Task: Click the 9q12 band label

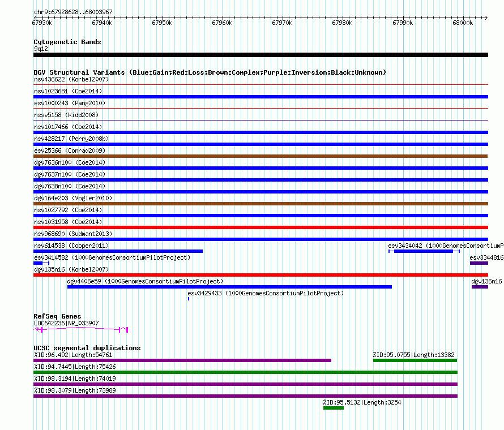Action: point(41,49)
